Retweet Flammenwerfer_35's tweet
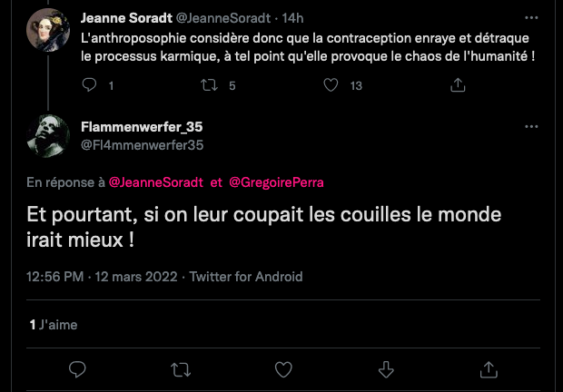Screen dimensions: 563x392 click(181, 368)
